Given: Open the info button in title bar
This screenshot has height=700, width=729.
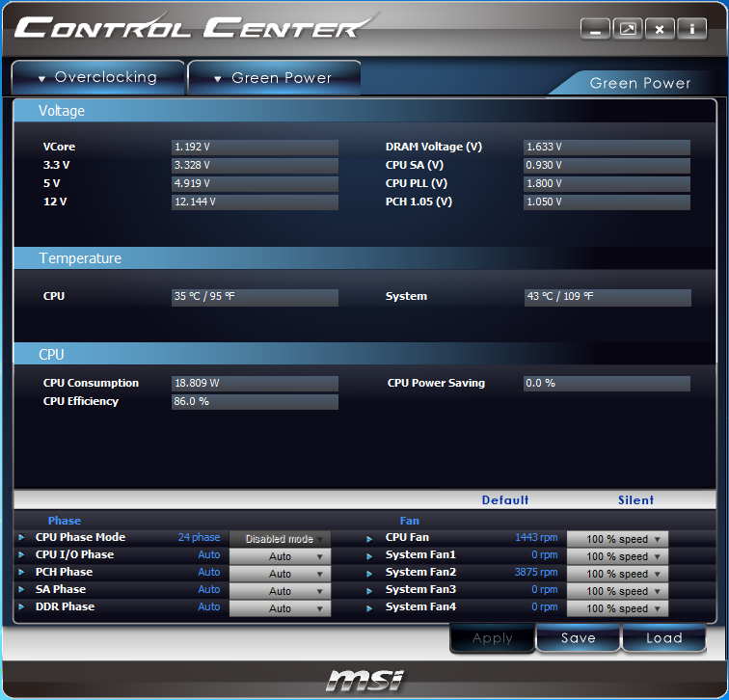Looking at the screenshot, I should coord(691,29).
